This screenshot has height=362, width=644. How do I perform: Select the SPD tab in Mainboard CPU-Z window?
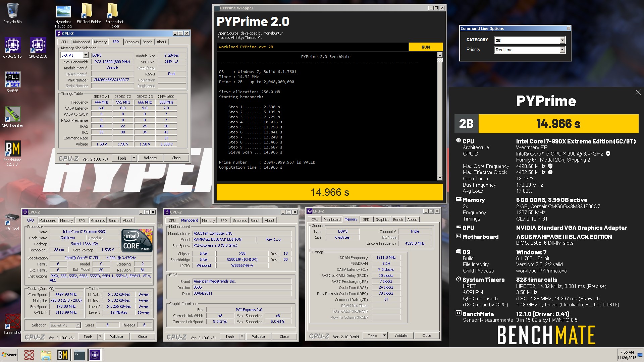223,221
